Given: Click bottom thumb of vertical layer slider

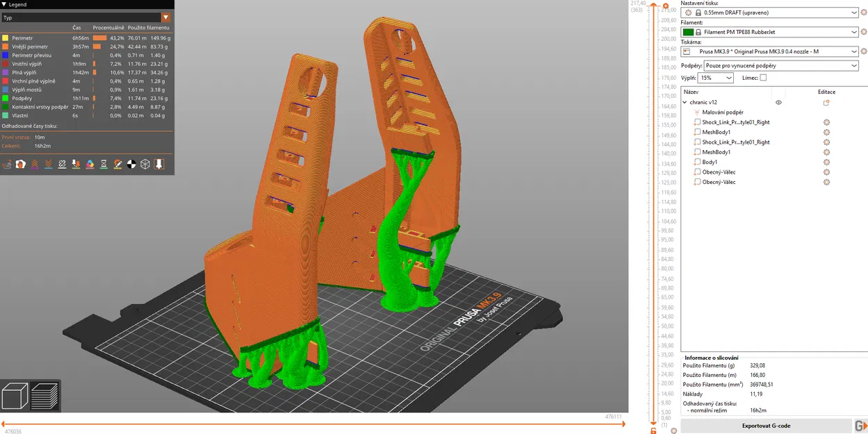Looking at the screenshot, I should pos(653,423).
